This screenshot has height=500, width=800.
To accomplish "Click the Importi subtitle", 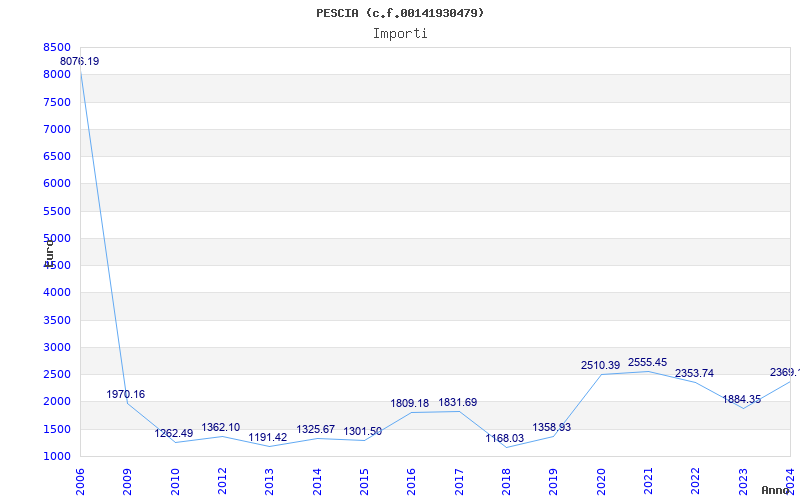I will (400, 34).
